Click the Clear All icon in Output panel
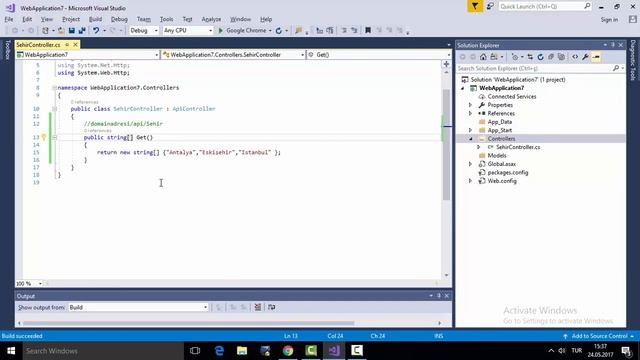The width and height of the screenshot is (640, 360). click(x=258, y=307)
